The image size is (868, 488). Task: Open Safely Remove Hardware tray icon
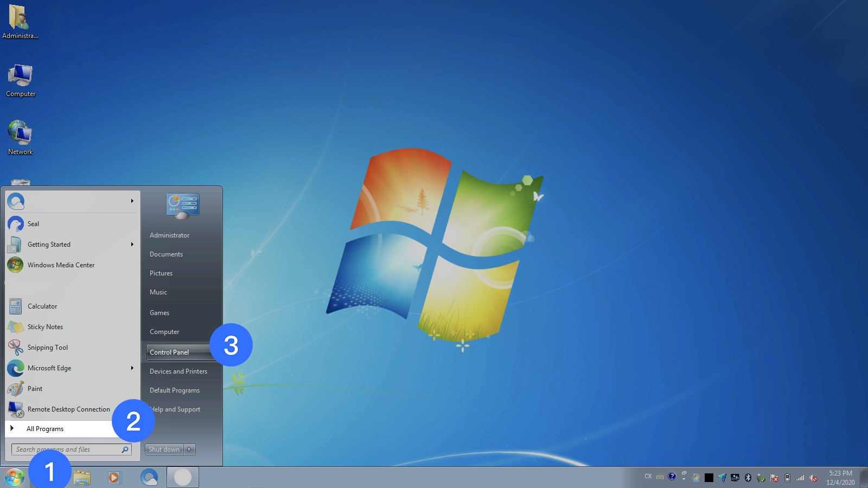tap(761, 478)
